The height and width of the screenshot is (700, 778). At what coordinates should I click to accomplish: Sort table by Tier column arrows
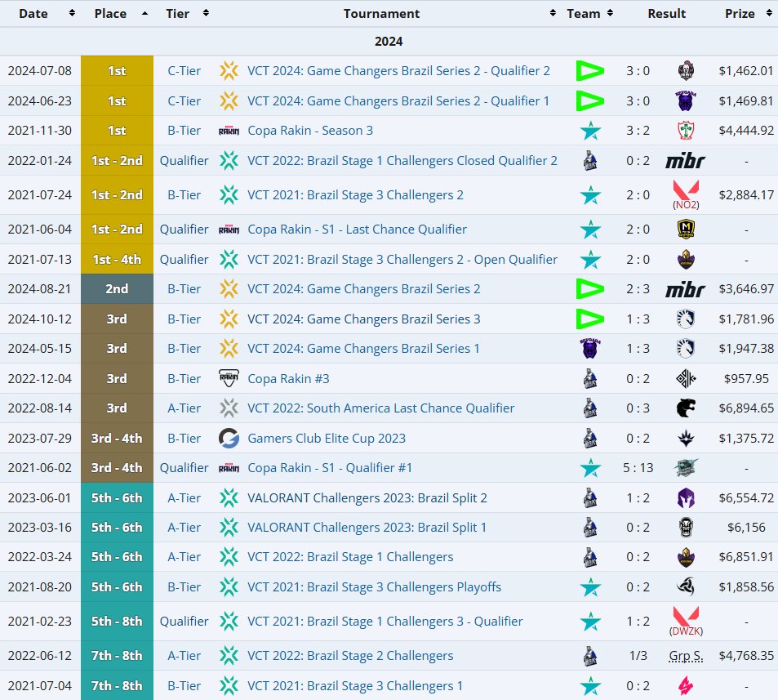(206, 13)
